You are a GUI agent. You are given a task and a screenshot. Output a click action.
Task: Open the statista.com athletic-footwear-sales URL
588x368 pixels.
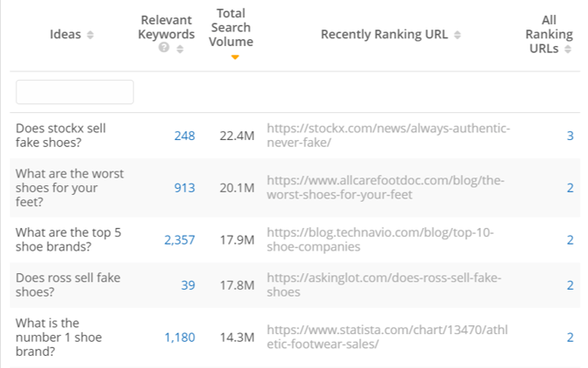[387, 338]
